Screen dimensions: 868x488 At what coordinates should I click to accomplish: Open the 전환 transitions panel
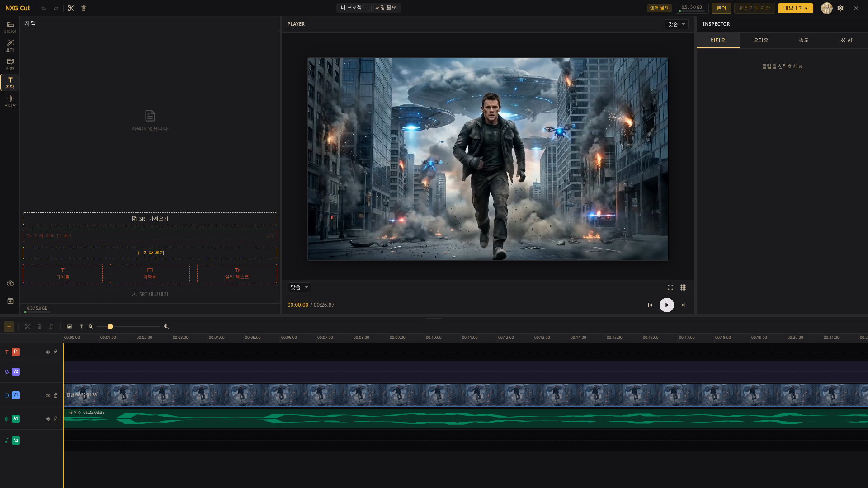click(10, 64)
